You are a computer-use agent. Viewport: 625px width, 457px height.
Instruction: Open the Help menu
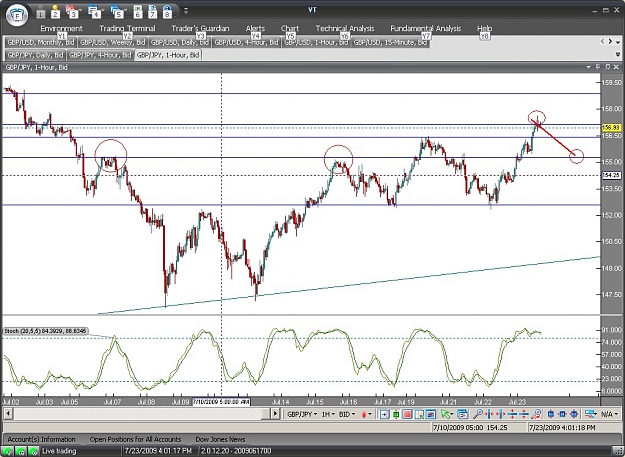tap(484, 28)
